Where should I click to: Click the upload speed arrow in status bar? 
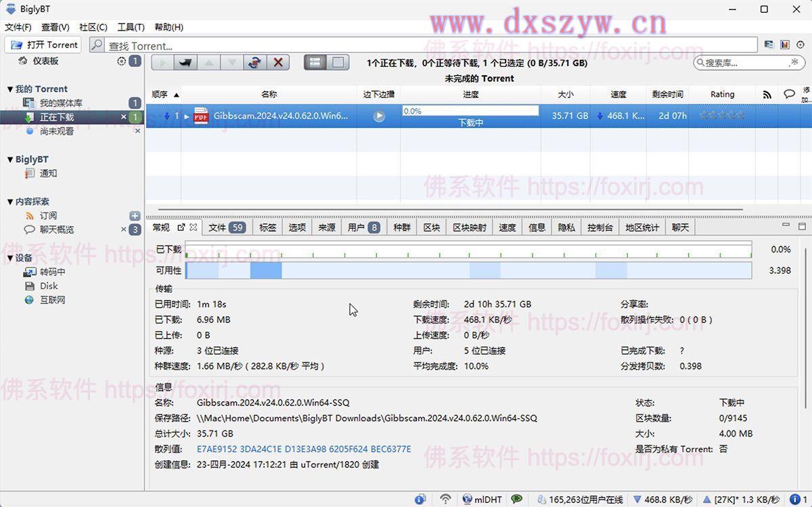(x=707, y=500)
